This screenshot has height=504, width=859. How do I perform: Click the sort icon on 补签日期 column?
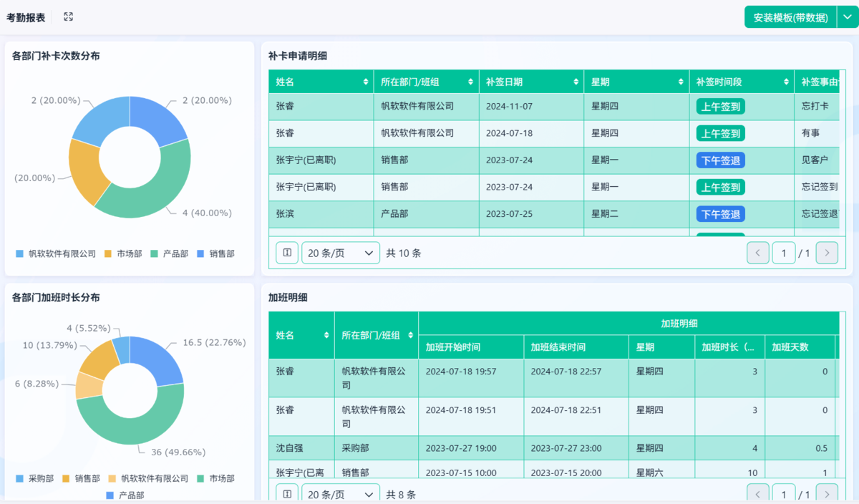[x=576, y=82]
